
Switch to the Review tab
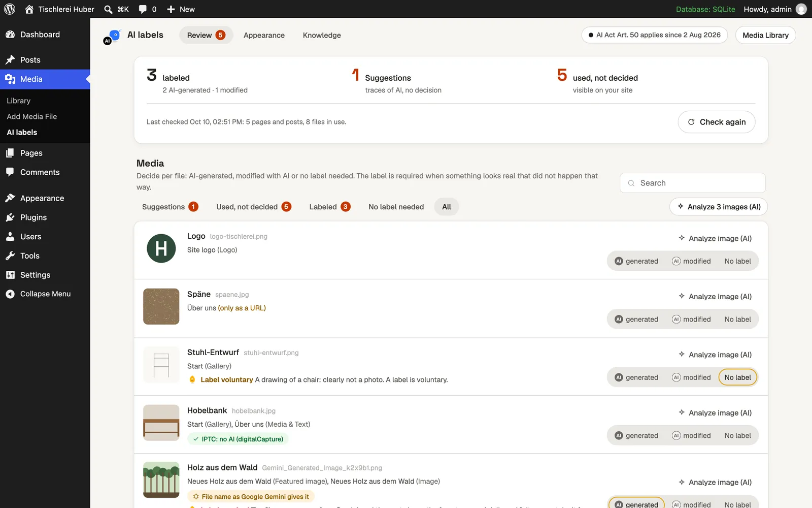click(206, 35)
